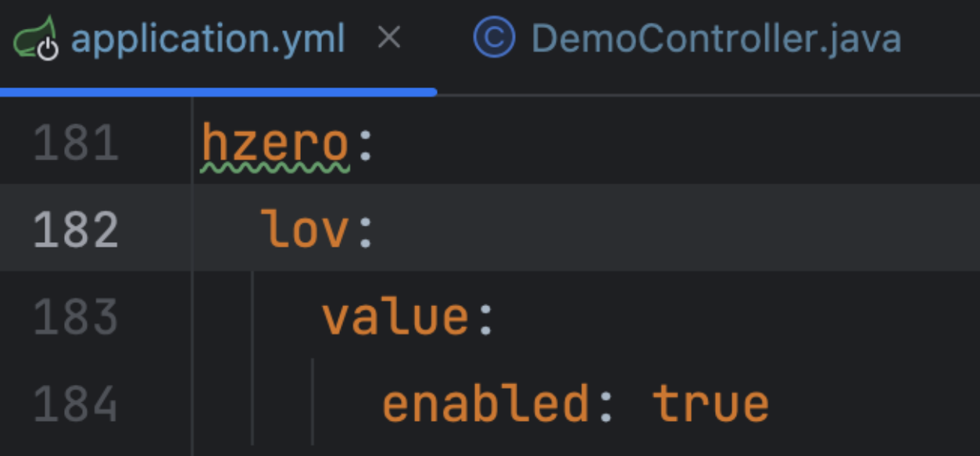Viewport: 980px width, 456px height.
Task: Click the enabled key on line 184
Action: pyautogui.click(x=485, y=404)
